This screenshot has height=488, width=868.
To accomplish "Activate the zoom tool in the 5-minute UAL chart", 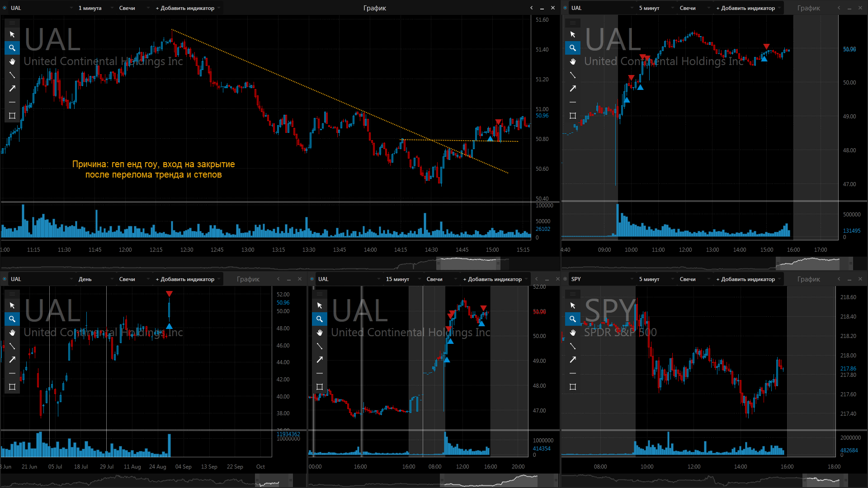I will 573,48.
